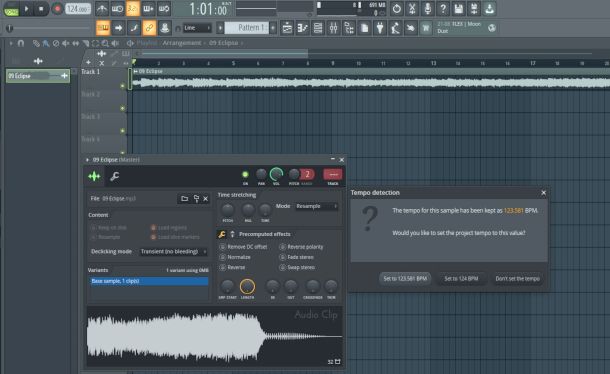The width and height of the screenshot is (610, 374).
Task: Click the playlist magnet snap icon
Action: coord(21,43)
